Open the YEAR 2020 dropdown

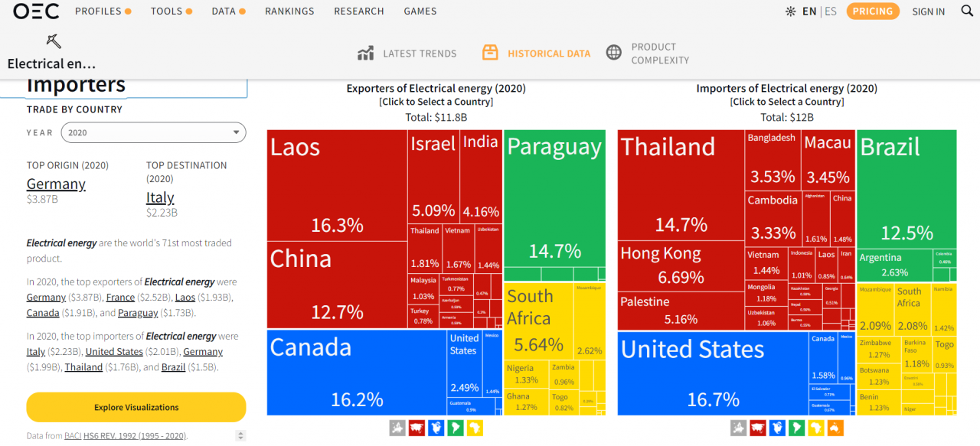(x=153, y=132)
